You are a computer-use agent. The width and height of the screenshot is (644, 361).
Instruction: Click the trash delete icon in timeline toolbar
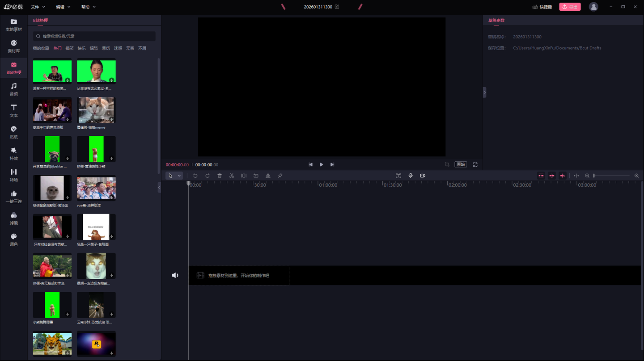tap(220, 176)
